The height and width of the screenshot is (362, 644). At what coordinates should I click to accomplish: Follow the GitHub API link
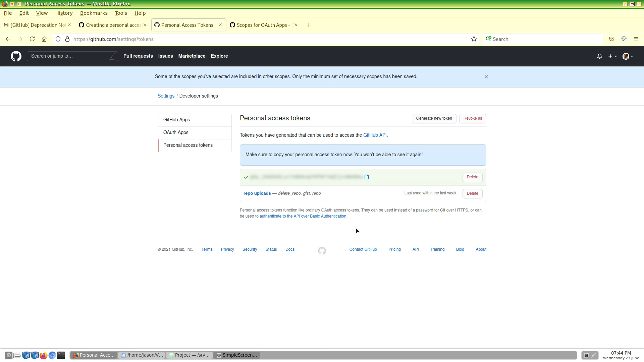(x=375, y=135)
